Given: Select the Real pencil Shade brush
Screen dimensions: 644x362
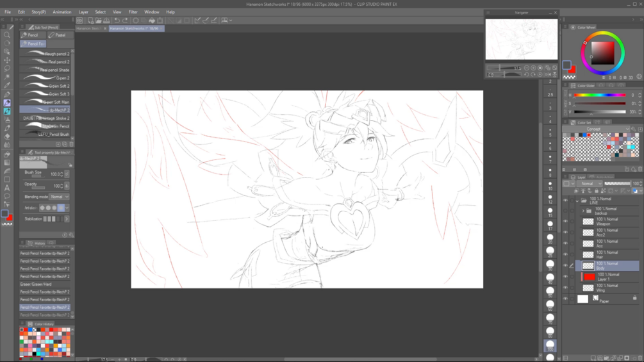Looking at the screenshot, I should point(45,70).
